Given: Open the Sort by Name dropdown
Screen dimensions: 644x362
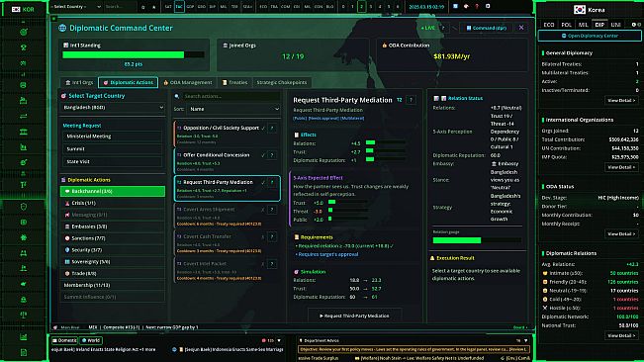Looking at the screenshot, I should coord(233,109).
